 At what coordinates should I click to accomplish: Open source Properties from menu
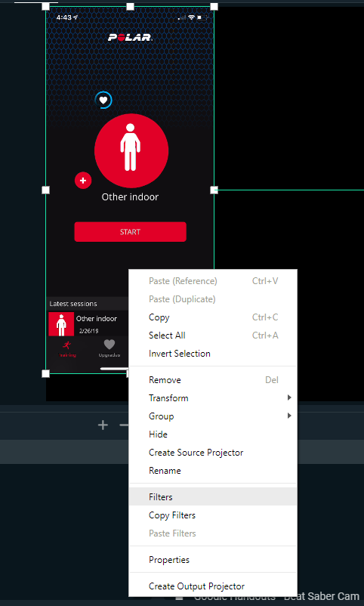[213, 560]
